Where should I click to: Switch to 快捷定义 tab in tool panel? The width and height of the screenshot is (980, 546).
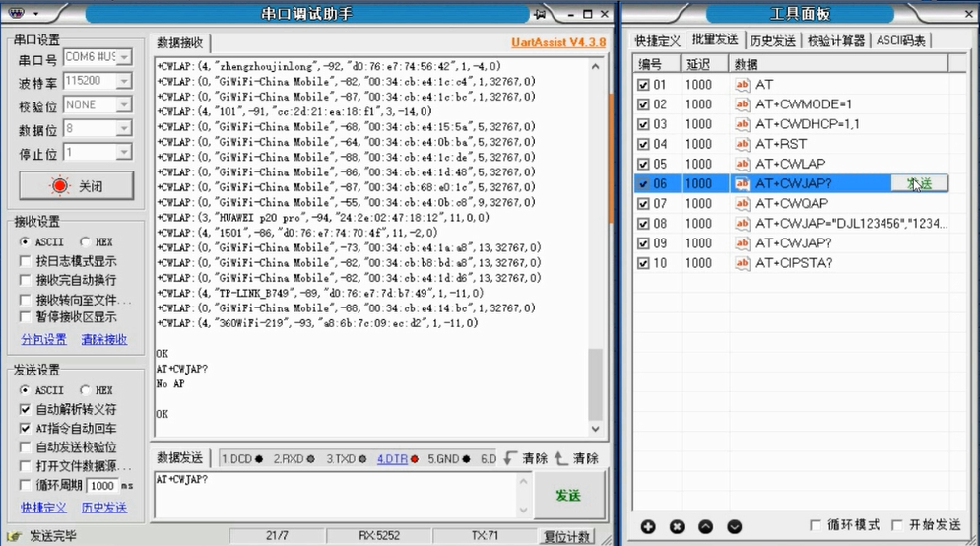tap(657, 41)
